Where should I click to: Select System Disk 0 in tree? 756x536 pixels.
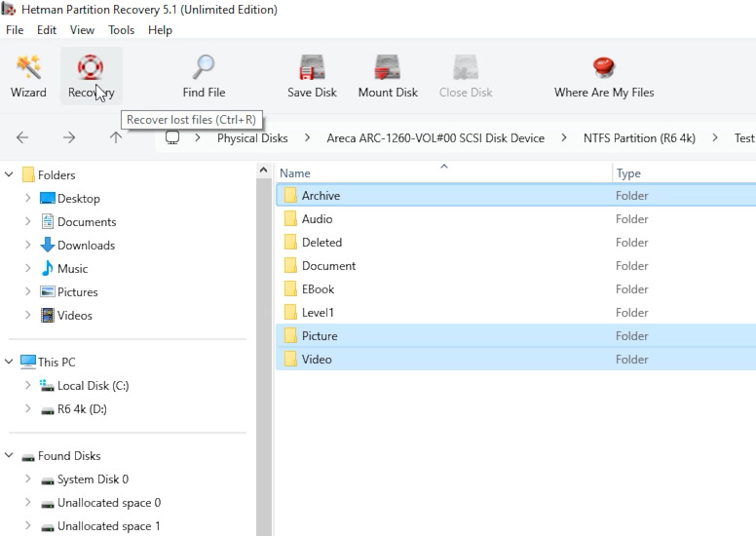(x=94, y=479)
